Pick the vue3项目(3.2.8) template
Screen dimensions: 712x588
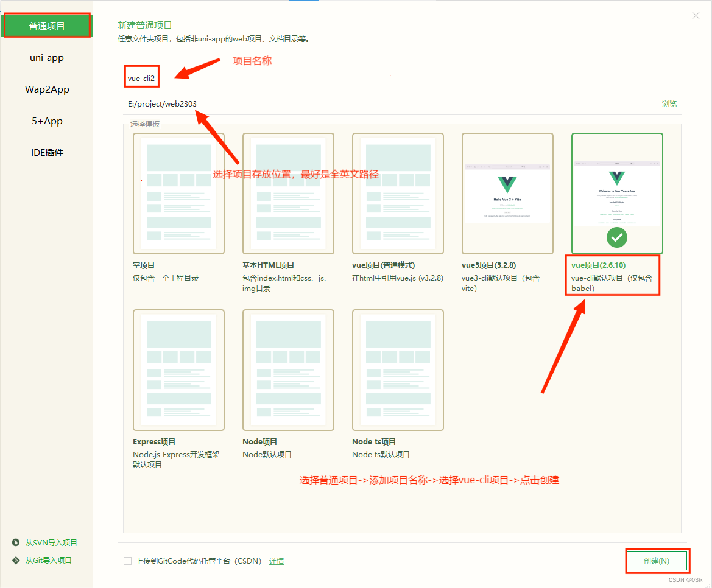point(507,193)
